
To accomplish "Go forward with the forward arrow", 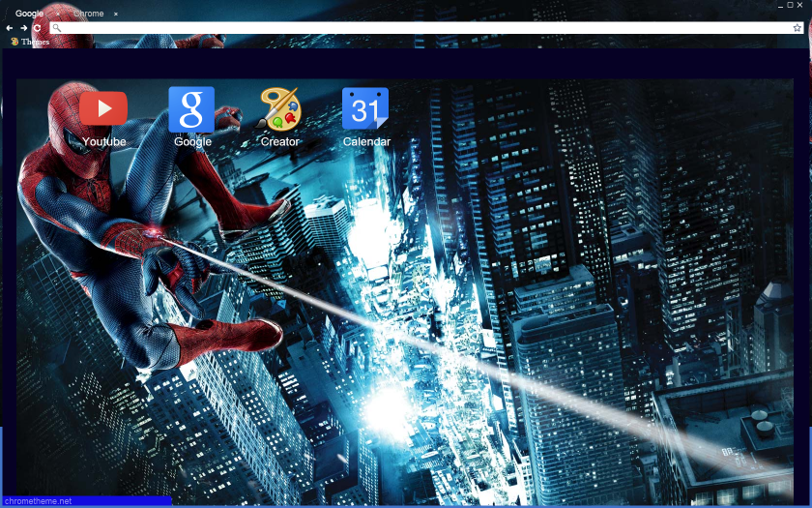I will tap(24, 28).
